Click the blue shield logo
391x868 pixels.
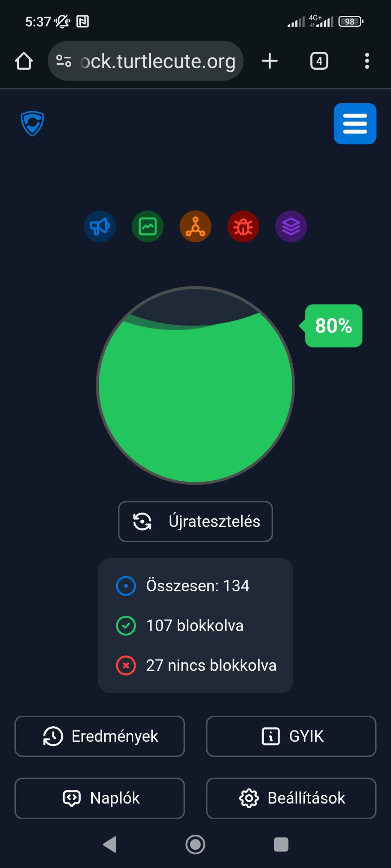(32, 123)
